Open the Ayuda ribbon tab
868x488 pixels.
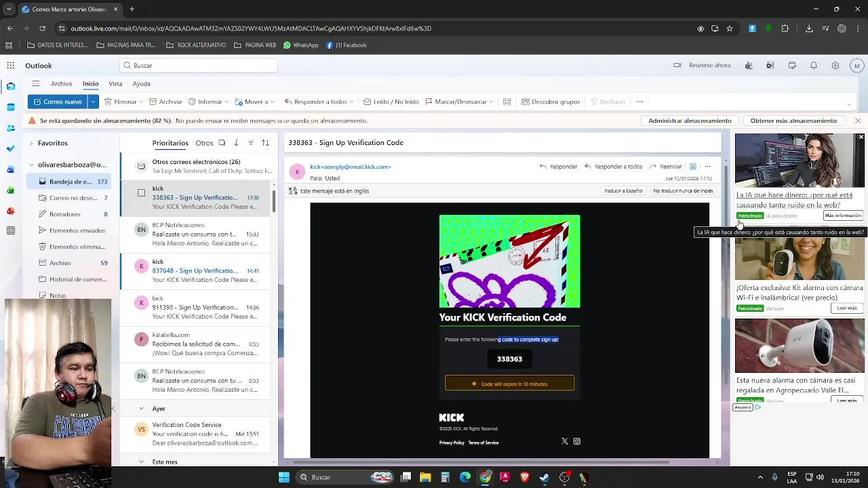[x=141, y=83]
